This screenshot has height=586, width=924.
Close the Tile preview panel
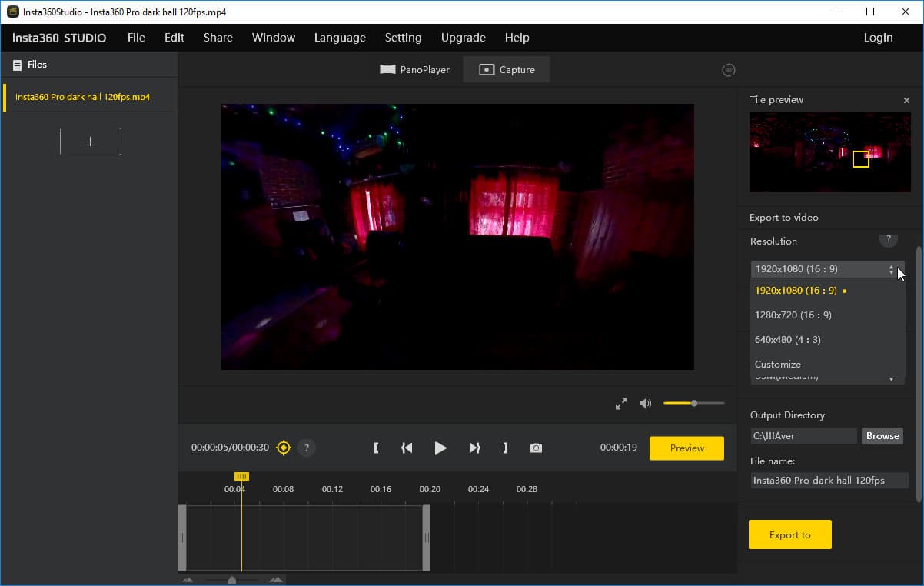(x=906, y=100)
